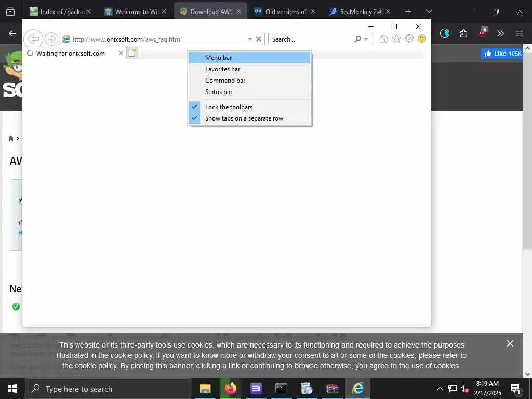The image size is (532, 399).
Task: Open Firefox hamburger application menu
Action: 520,33
